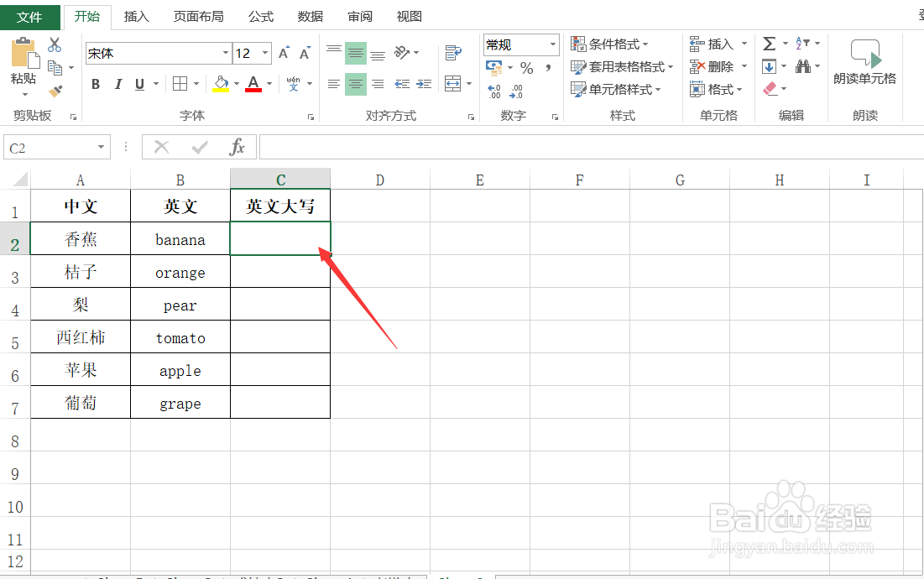Switch to the 公式 Formulas tab

point(260,17)
